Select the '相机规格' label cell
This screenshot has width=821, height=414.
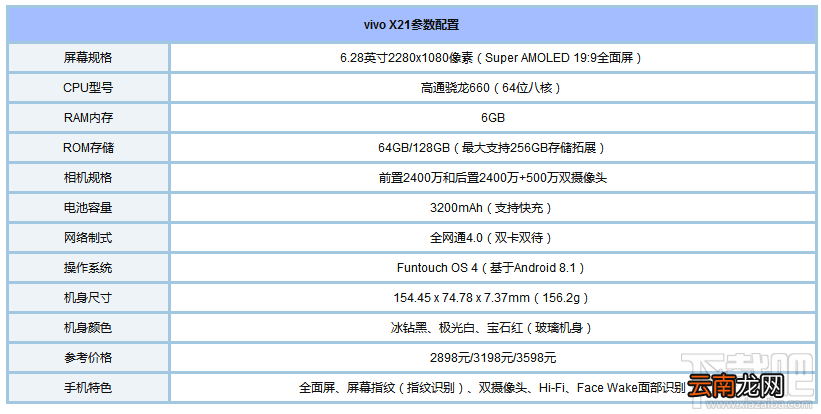click(x=88, y=177)
